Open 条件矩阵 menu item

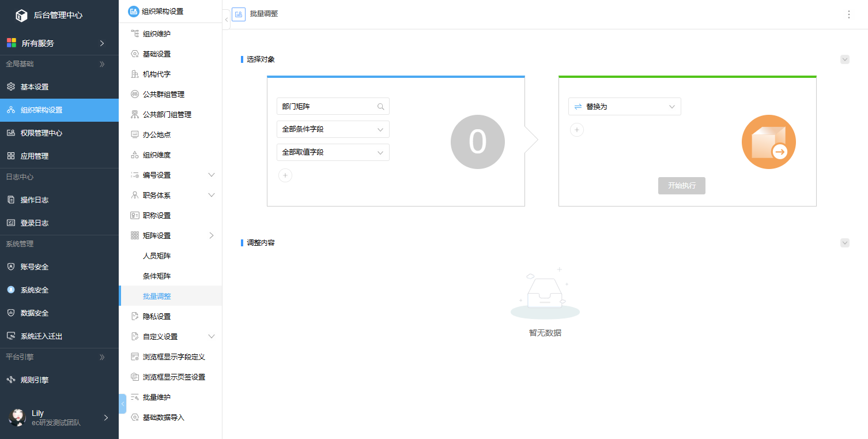[x=170, y=276]
